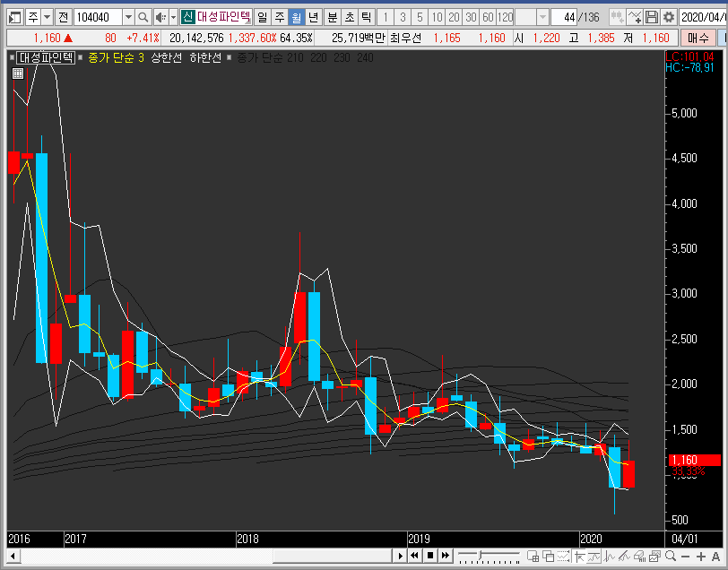
Task: Select monthly chart 월 tab
Action: click(296, 18)
